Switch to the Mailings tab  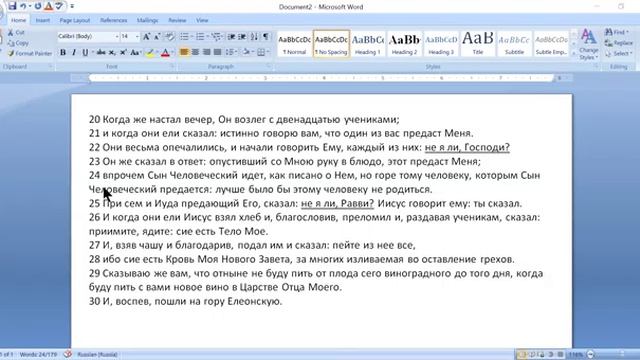click(147, 20)
